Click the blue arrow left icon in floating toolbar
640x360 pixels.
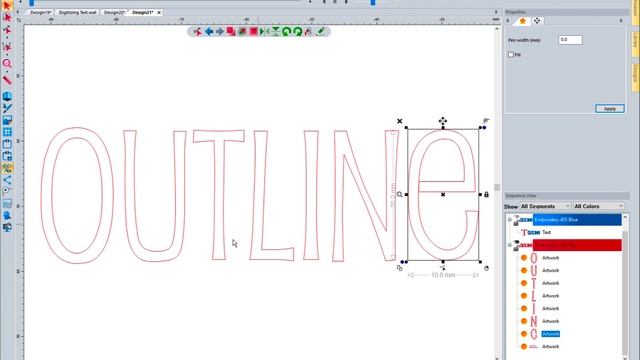coord(209,31)
